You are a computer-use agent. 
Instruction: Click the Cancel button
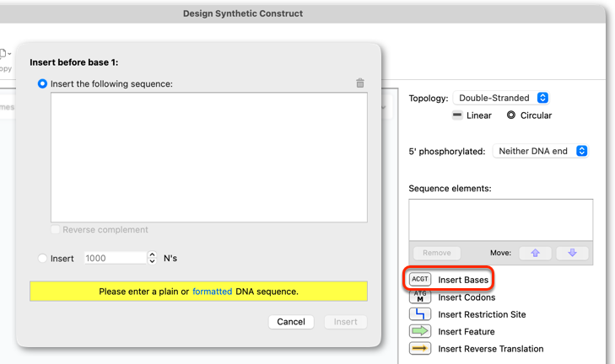coord(291,322)
